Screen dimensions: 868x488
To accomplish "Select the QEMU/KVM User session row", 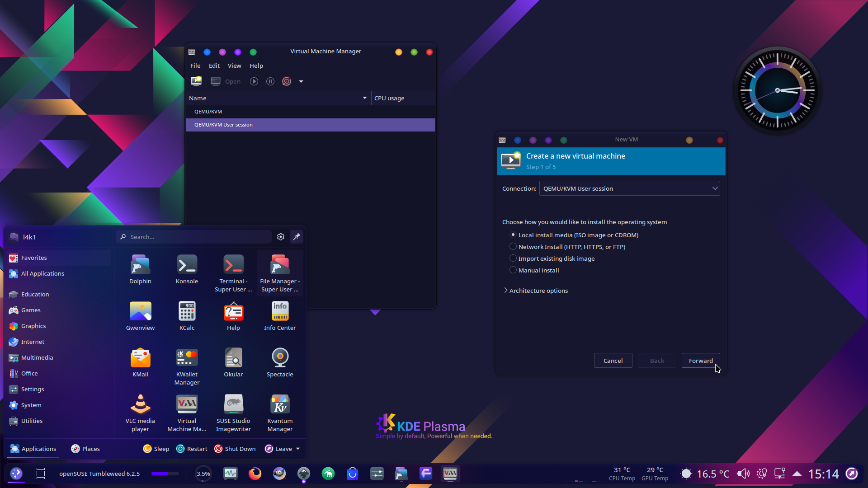I will click(311, 125).
